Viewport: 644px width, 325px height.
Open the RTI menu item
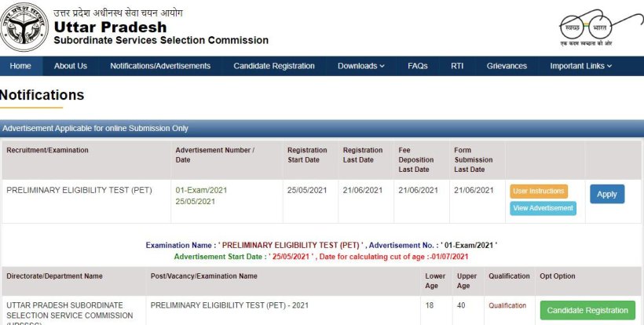tap(457, 66)
